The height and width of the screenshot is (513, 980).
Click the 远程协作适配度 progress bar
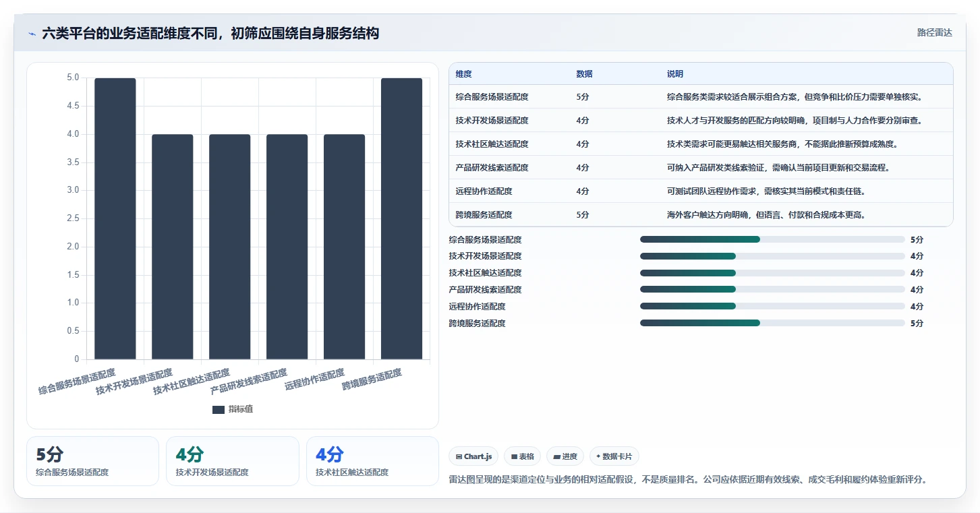pos(772,307)
